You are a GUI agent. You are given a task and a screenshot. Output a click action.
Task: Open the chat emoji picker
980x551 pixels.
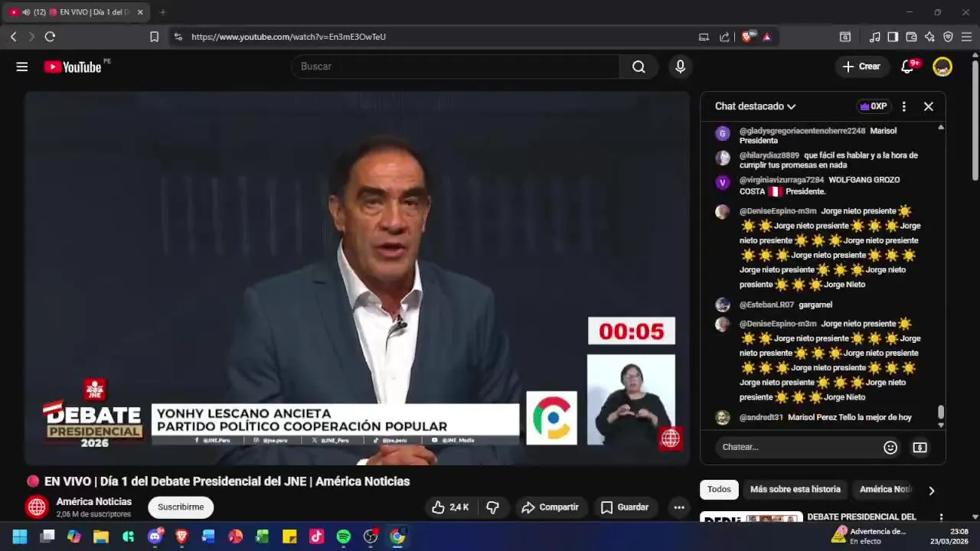point(890,448)
